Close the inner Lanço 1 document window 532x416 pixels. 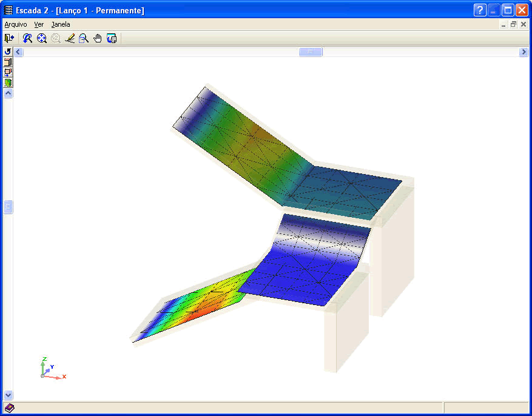(523, 24)
